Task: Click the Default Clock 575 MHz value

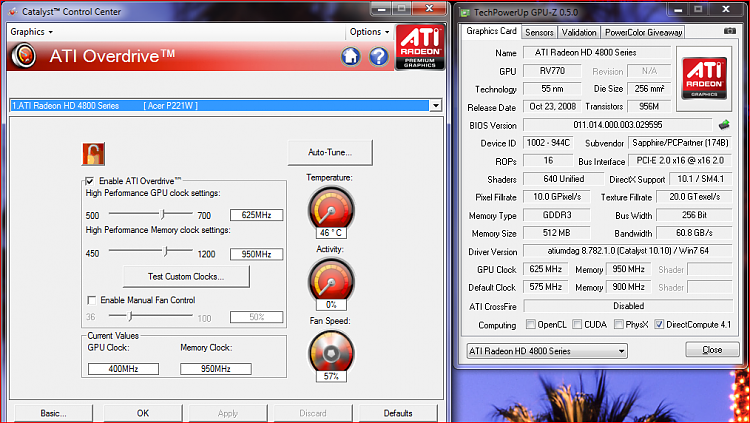Action: point(545,287)
